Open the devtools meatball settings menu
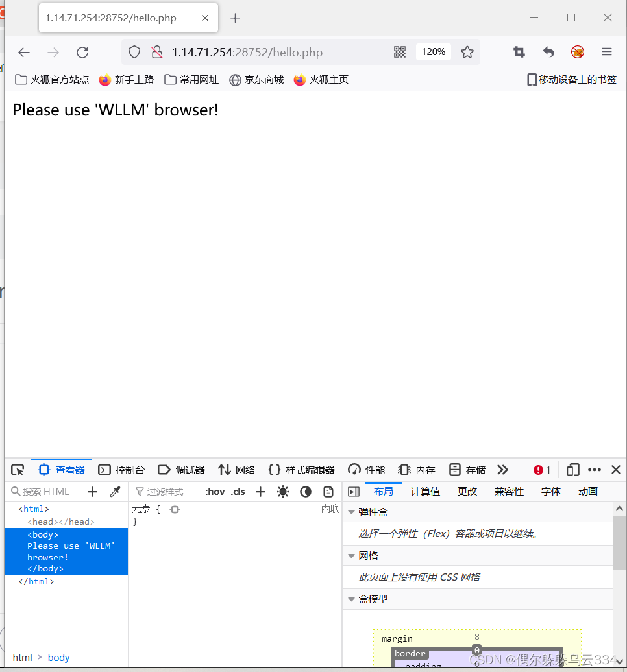This screenshot has height=672, width=627. tap(595, 469)
